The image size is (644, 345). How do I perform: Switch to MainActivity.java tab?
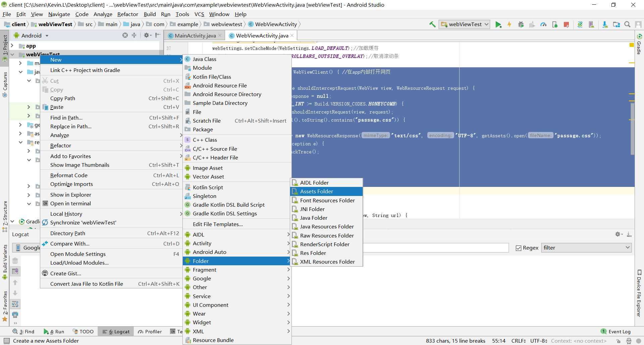point(195,36)
